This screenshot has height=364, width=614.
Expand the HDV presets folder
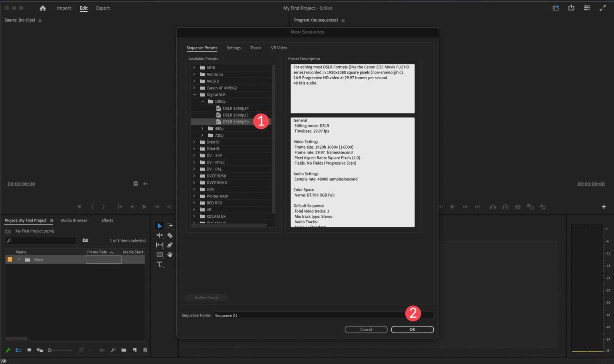pos(194,189)
